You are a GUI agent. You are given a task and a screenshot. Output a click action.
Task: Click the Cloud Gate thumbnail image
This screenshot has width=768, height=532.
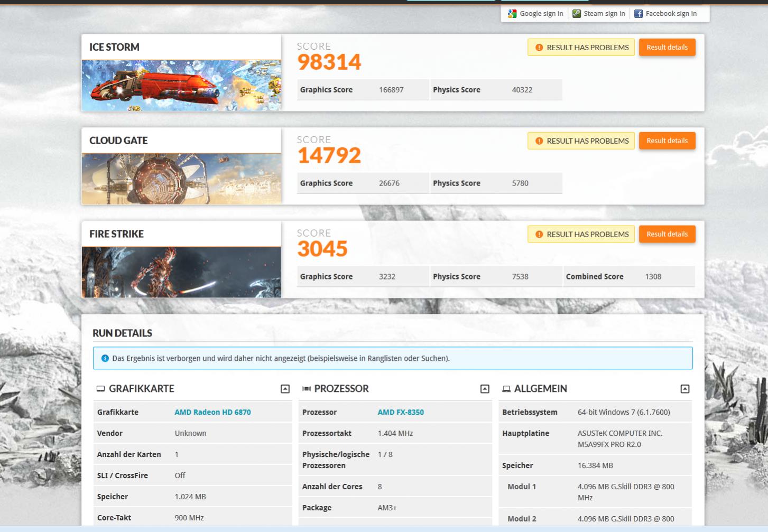tap(181, 179)
